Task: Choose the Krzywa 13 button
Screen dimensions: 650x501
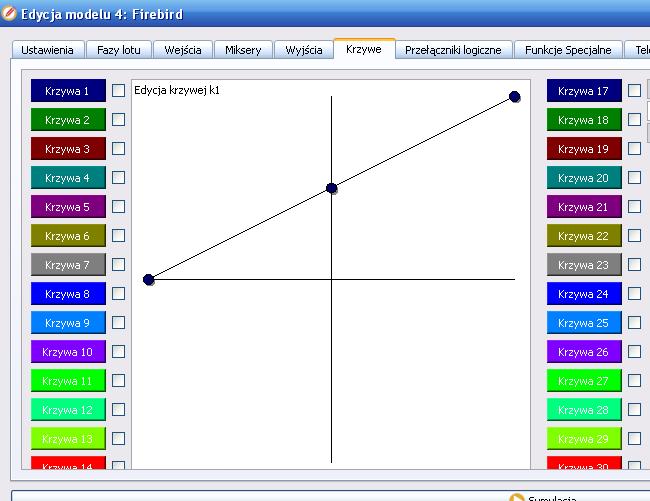Action: point(68,439)
